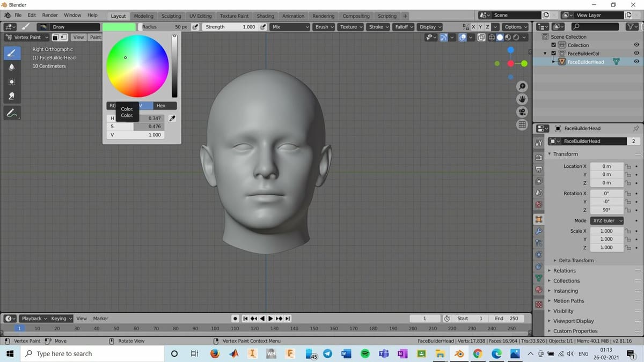Image resolution: width=644 pixels, height=362 pixels.
Task: Toggle the camera view icon
Action: click(522, 112)
